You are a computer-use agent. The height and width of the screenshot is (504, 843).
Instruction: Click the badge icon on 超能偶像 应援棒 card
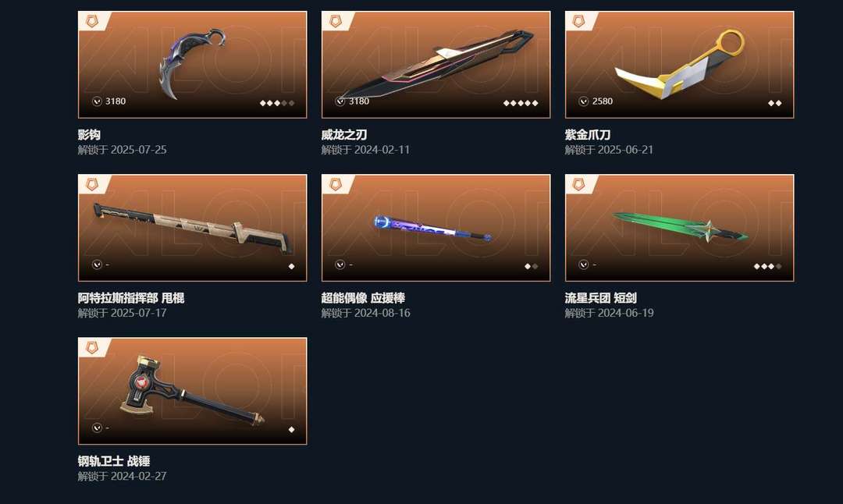pos(336,185)
